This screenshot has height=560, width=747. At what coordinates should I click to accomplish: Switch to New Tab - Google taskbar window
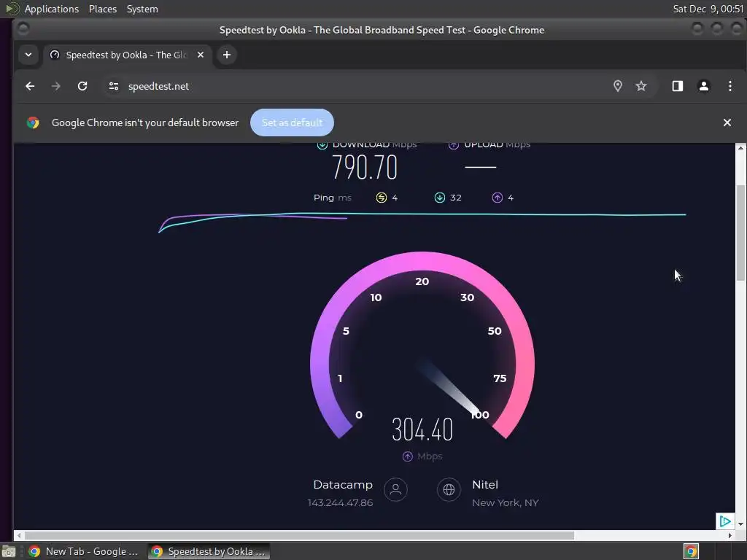point(84,551)
